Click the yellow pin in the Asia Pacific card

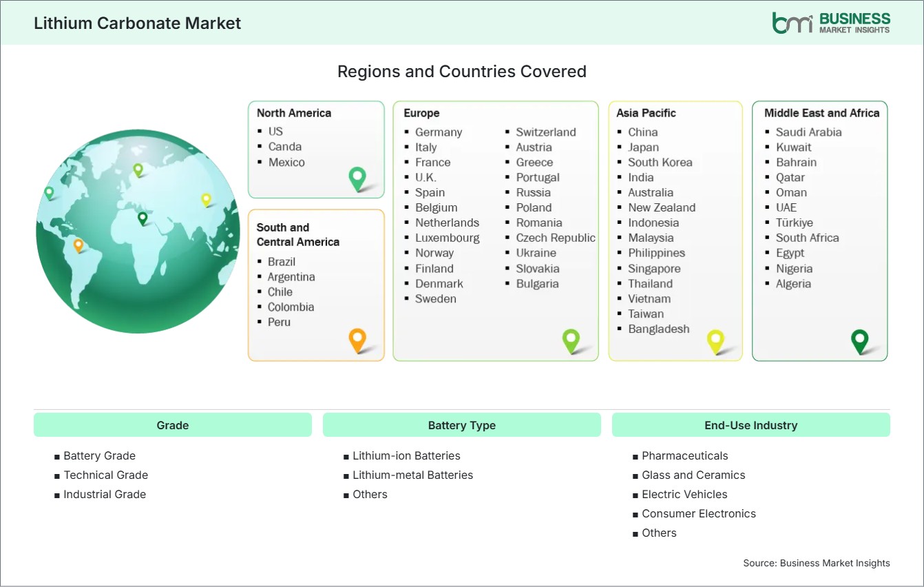pyautogui.click(x=716, y=342)
